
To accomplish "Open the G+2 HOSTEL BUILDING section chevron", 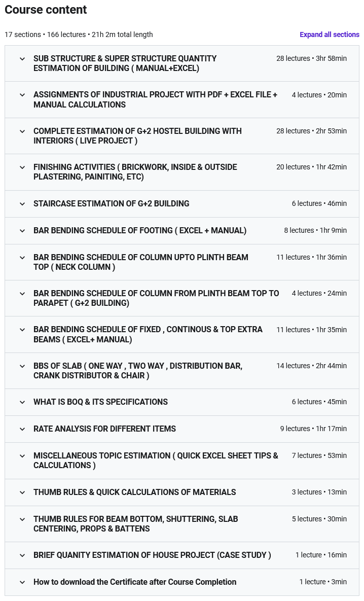I will (x=22, y=131).
